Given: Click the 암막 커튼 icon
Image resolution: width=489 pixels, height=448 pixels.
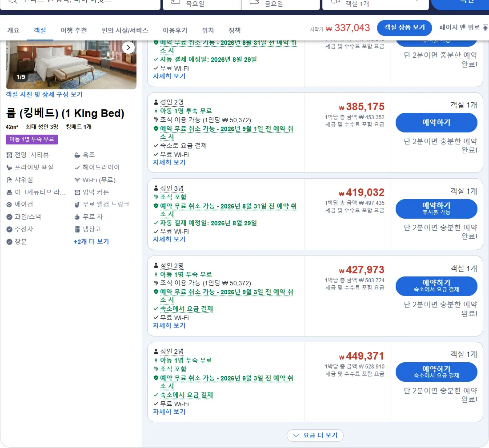Looking at the screenshot, I should tap(77, 192).
